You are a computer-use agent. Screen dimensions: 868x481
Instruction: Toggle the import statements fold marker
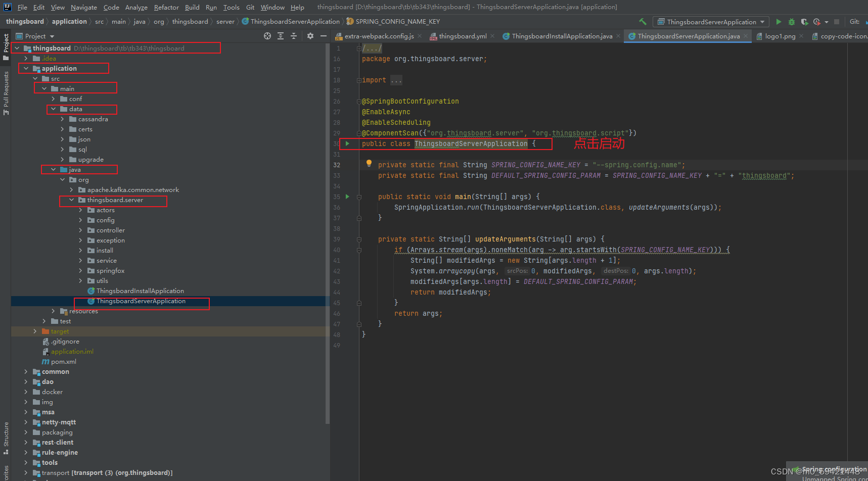point(359,80)
